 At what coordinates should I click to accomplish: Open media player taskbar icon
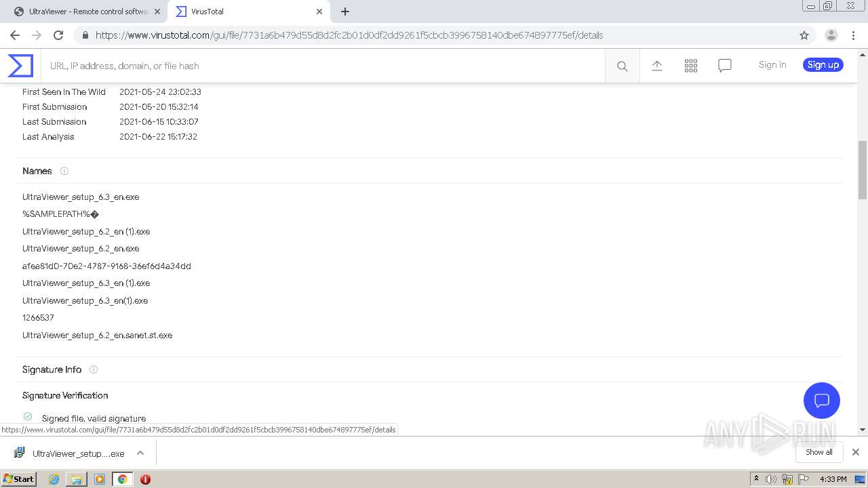(100, 479)
